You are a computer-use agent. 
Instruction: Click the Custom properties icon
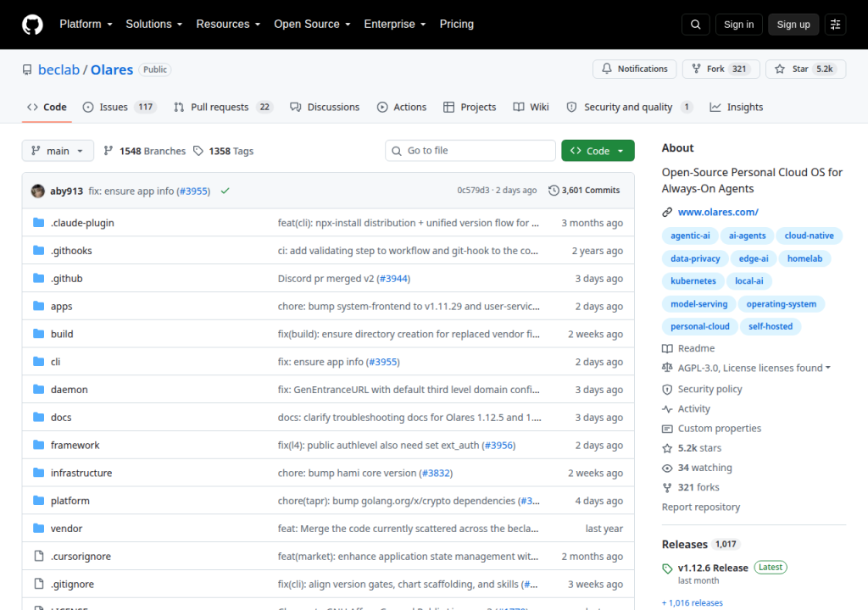[667, 429]
